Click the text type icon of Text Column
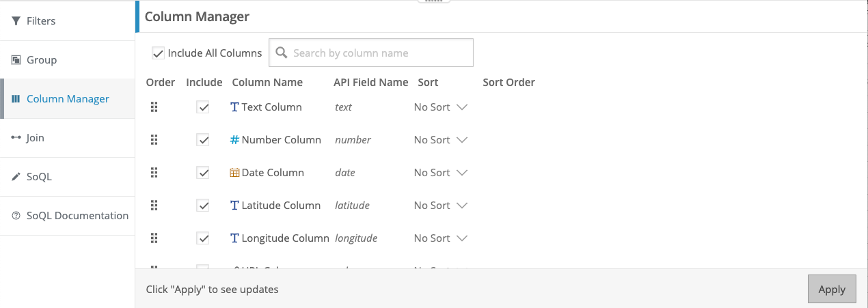 click(x=234, y=107)
